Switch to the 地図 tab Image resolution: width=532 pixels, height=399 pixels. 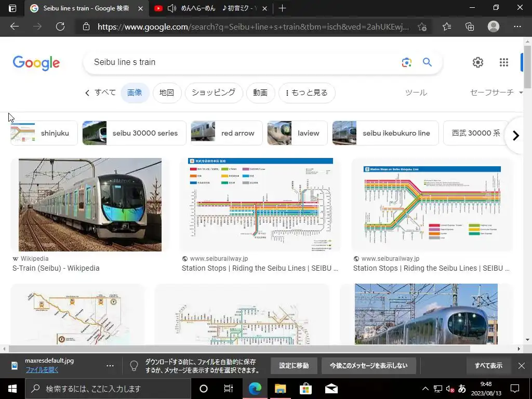point(167,92)
